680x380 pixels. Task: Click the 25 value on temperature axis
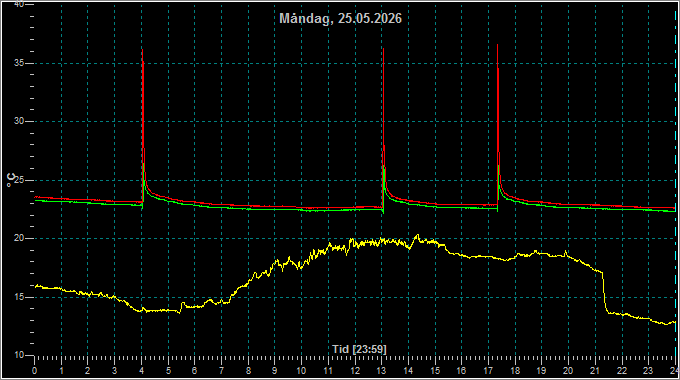(x=19, y=180)
